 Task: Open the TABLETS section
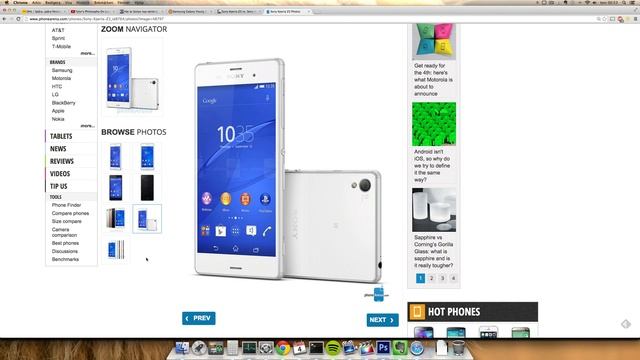(x=61, y=136)
